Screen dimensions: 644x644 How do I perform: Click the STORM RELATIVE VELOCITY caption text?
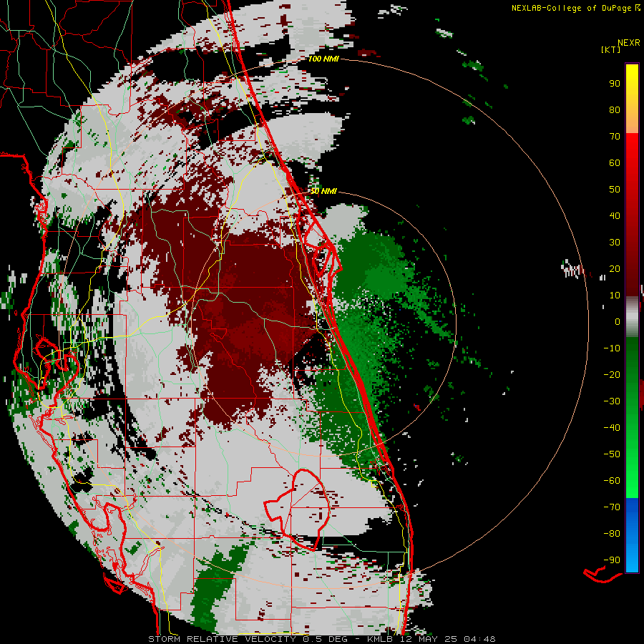point(222,639)
